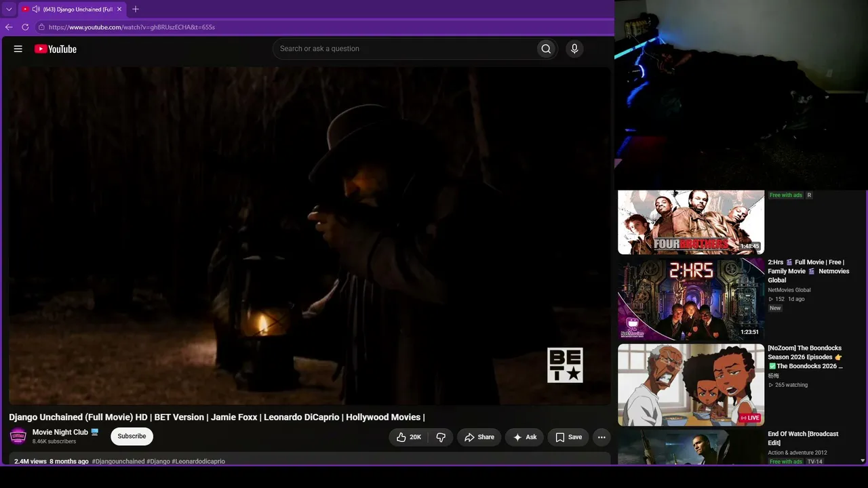Open the #Leonardodicaprio hashtag
Screen dimensions: 868x488
click(198, 462)
